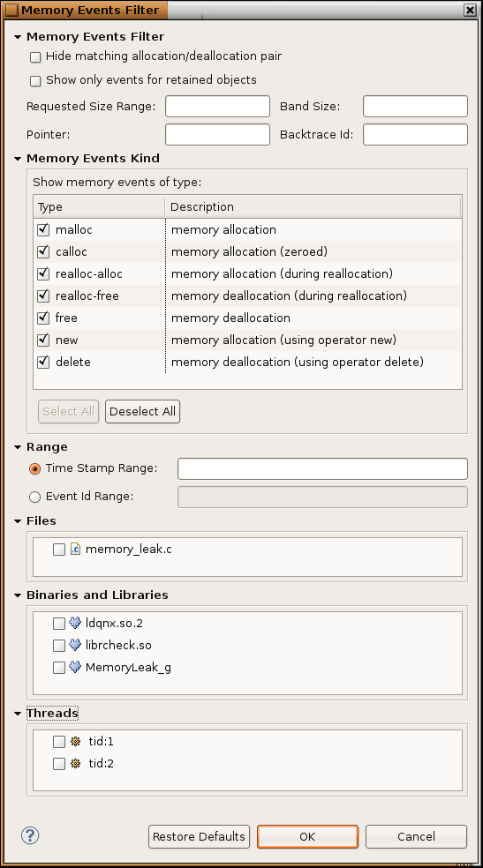Uncheck the realloc-free event type
Screen dimensions: 483x868
pyautogui.click(x=43, y=296)
